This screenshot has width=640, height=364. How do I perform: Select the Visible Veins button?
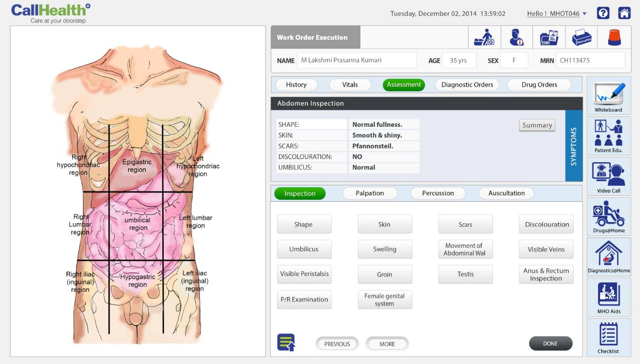546,249
